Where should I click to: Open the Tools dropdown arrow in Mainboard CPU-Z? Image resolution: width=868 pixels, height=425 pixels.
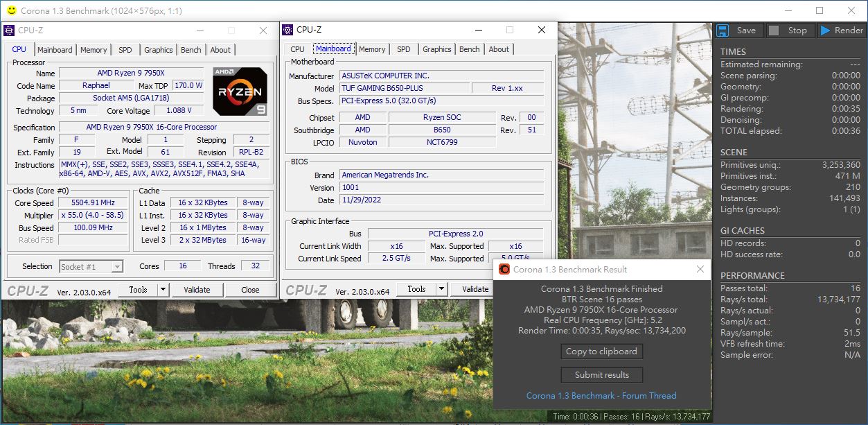click(441, 289)
